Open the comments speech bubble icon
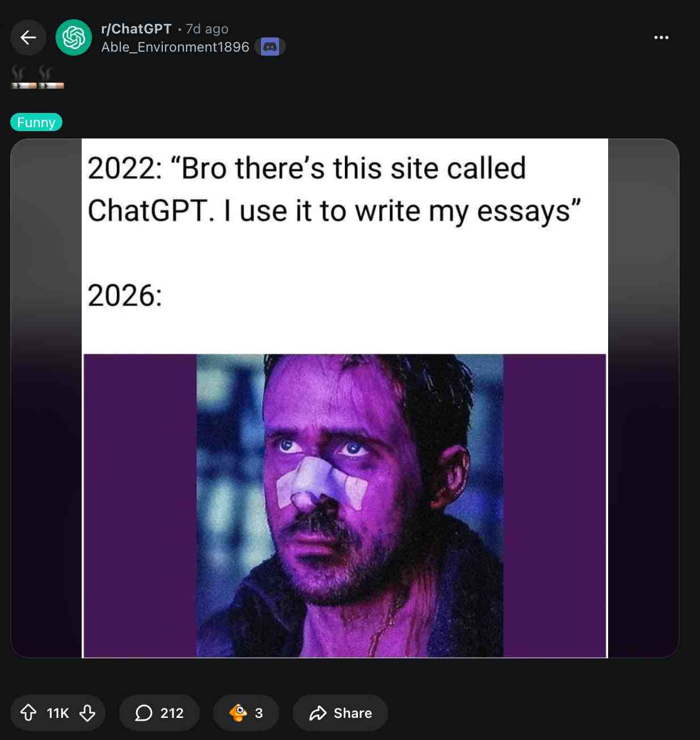This screenshot has height=740, width=700. click(x=144, y=713)
